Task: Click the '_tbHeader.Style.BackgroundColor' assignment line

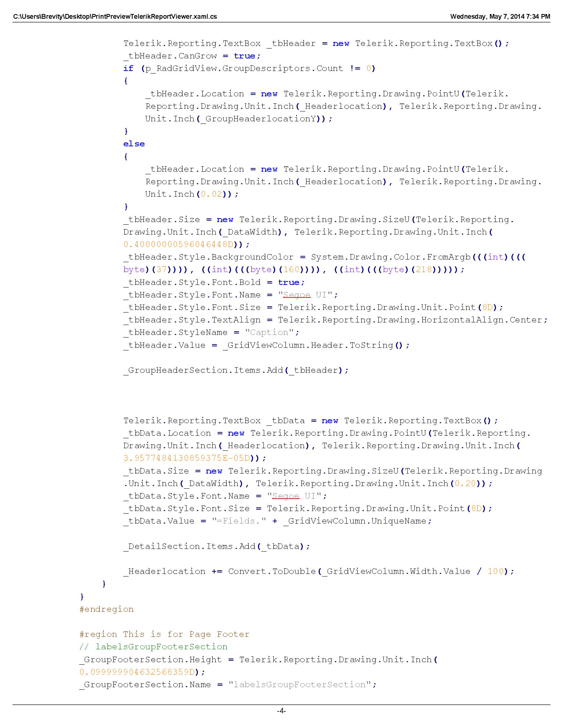Action: pos(325,257)
